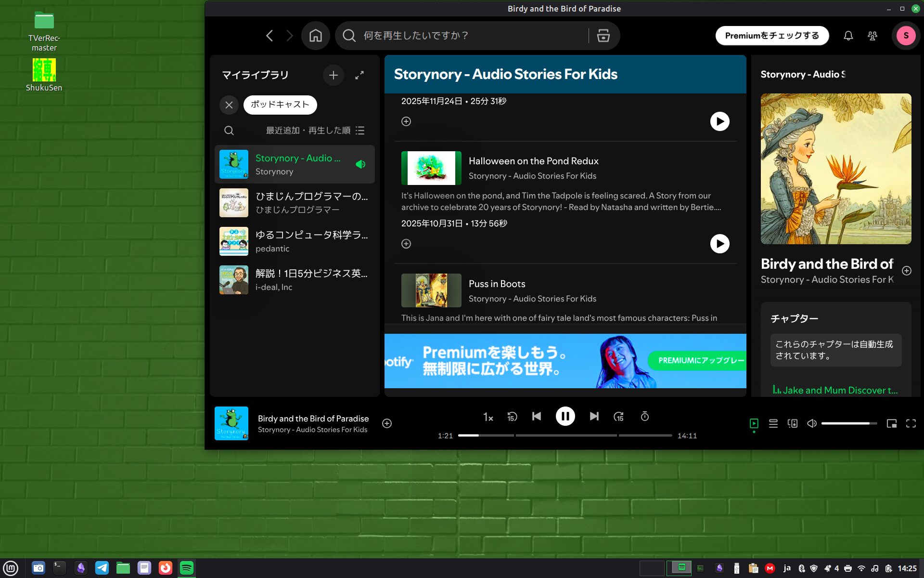Click the Home icon in top bar
This screenshot has height=578, width=924.
[x=315, y=36]
